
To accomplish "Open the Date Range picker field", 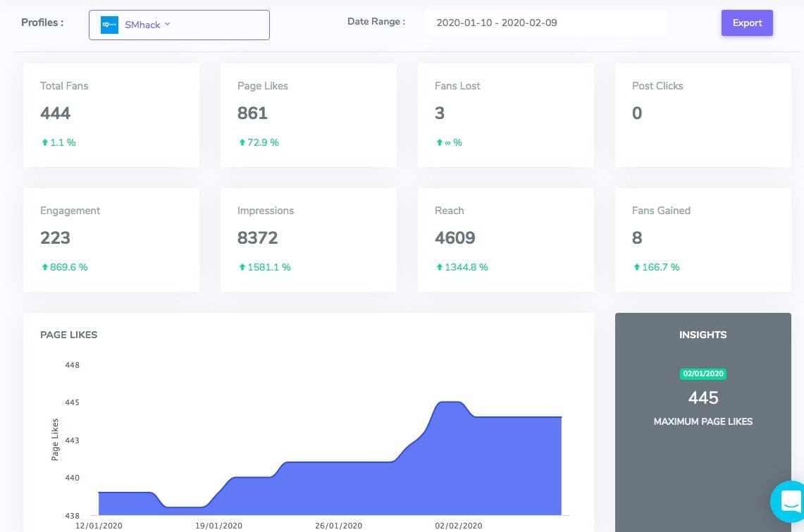I will [545, 23].
